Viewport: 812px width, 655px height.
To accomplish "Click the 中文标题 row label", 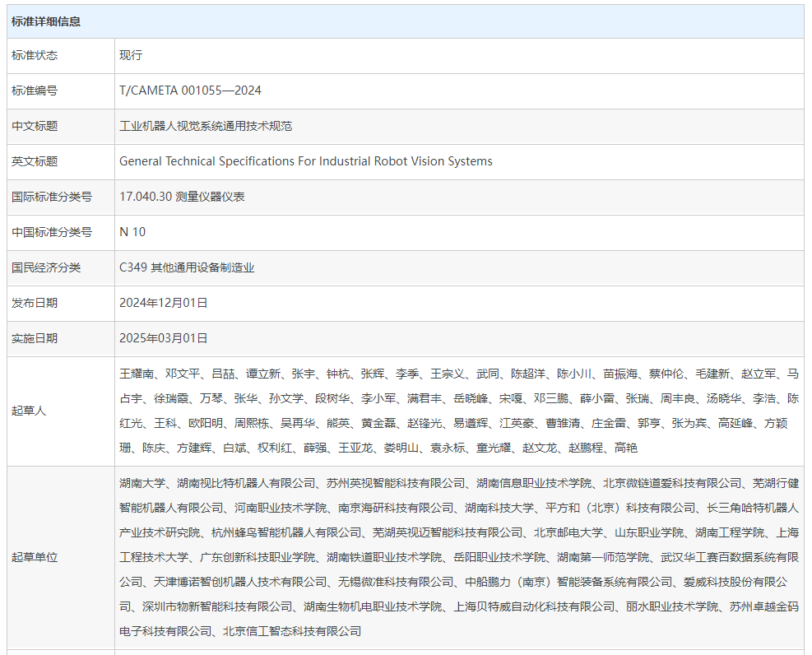I will [35, 127].
